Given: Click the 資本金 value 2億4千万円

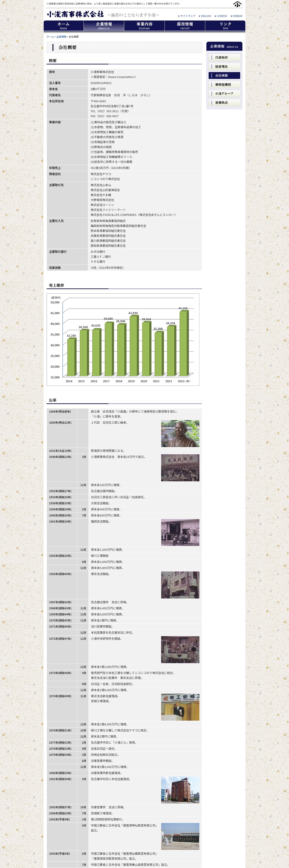Looking at the screenshot, I should click(x=98, y=89).
